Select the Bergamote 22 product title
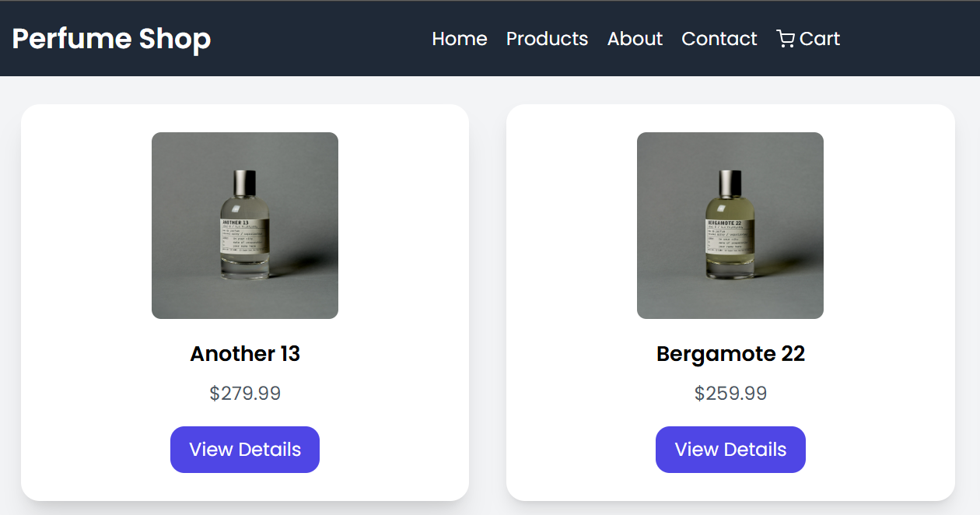The height and width of the screenshot is (515, 980). point(730,353)
